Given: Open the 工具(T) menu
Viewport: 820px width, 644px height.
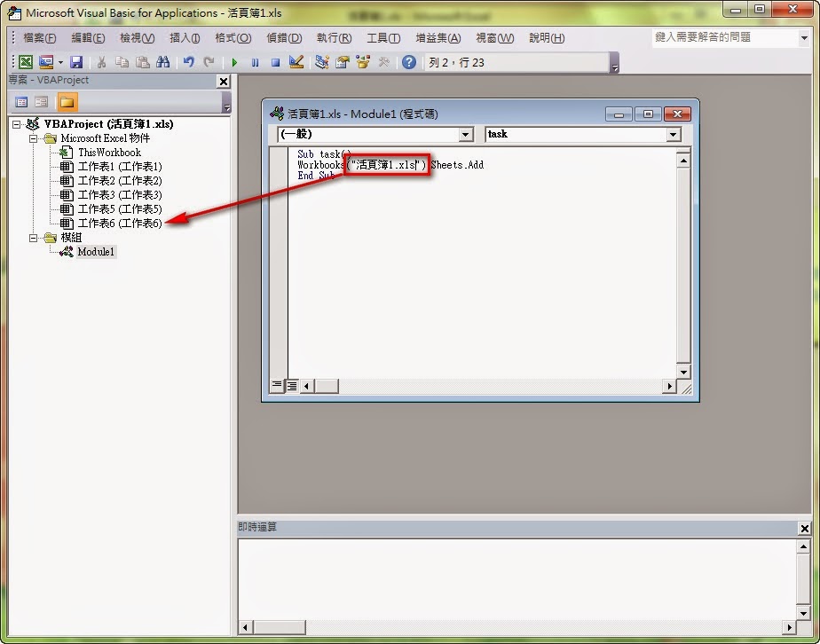Looking at the screenshot, I should click(x=383, y=38).
